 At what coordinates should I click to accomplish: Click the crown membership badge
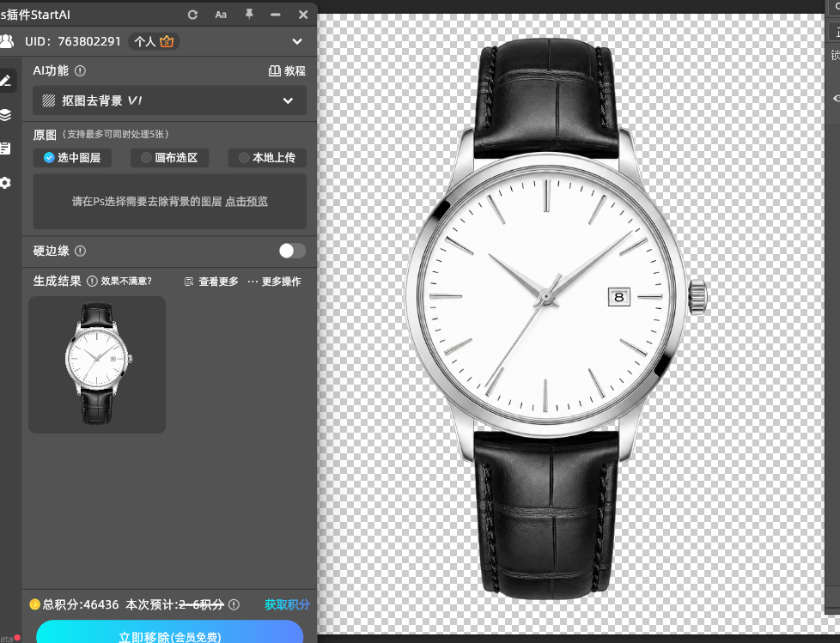click(x=167, y=41)
